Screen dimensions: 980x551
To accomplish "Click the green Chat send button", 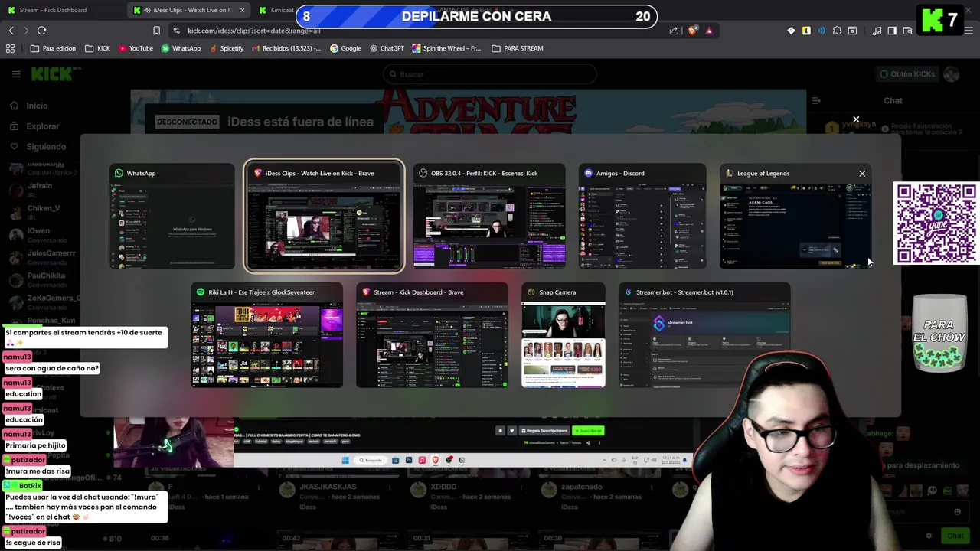I will tap(955, 536).
